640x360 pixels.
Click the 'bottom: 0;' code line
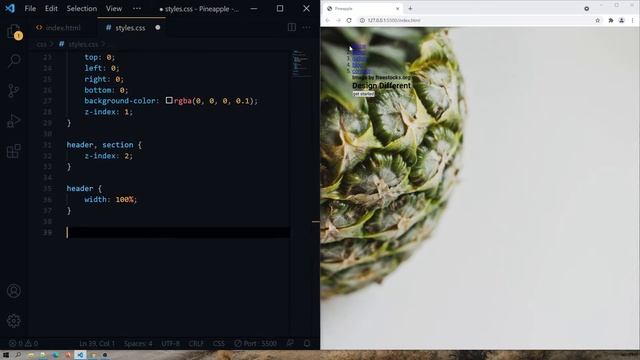(x=106, y=90)
